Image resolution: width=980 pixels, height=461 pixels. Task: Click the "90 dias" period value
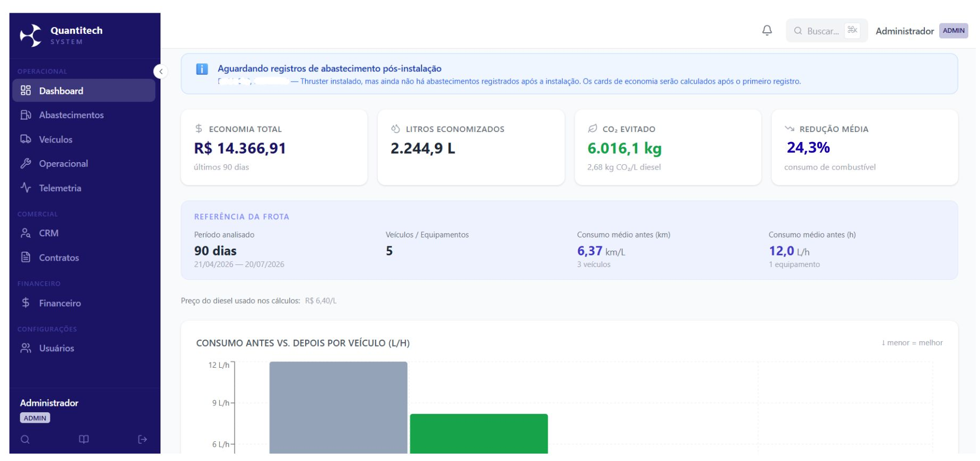215,251
